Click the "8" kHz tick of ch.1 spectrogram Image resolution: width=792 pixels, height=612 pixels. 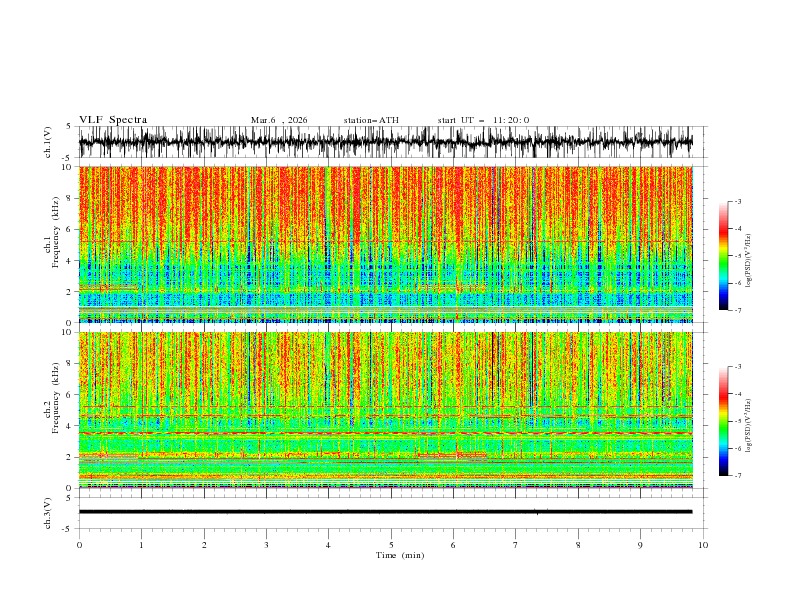(x=69, y=198)
